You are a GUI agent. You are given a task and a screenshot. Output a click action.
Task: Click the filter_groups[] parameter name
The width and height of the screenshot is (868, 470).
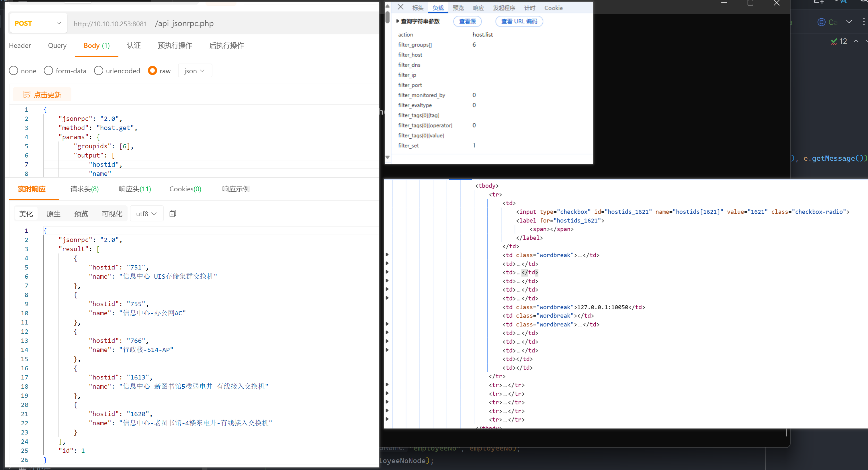pyautogui.click(x=415, y=45)
